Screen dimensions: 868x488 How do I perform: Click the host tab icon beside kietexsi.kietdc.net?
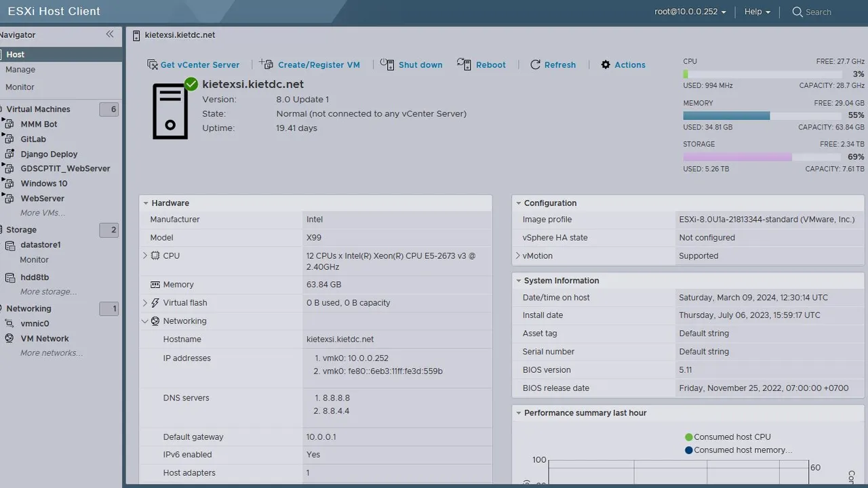(x=136, y=35)
